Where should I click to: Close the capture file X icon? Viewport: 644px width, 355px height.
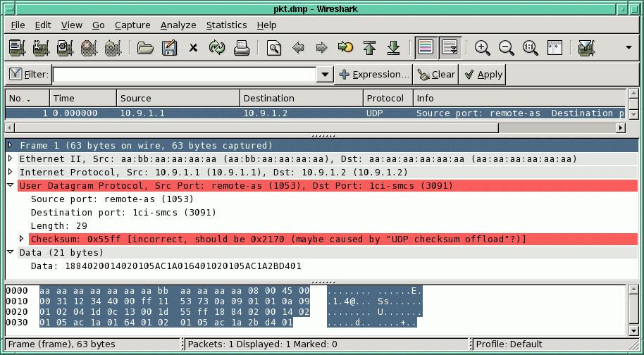(x=193, y=48)
